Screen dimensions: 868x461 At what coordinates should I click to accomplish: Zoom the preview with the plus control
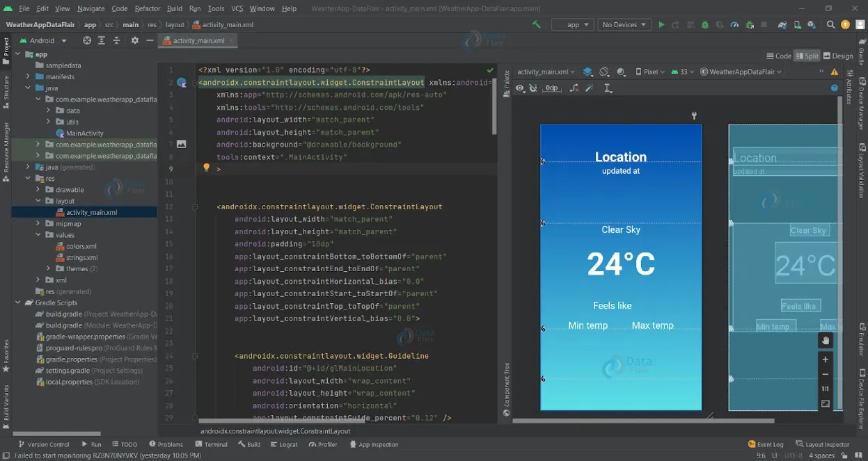[826, 359]
